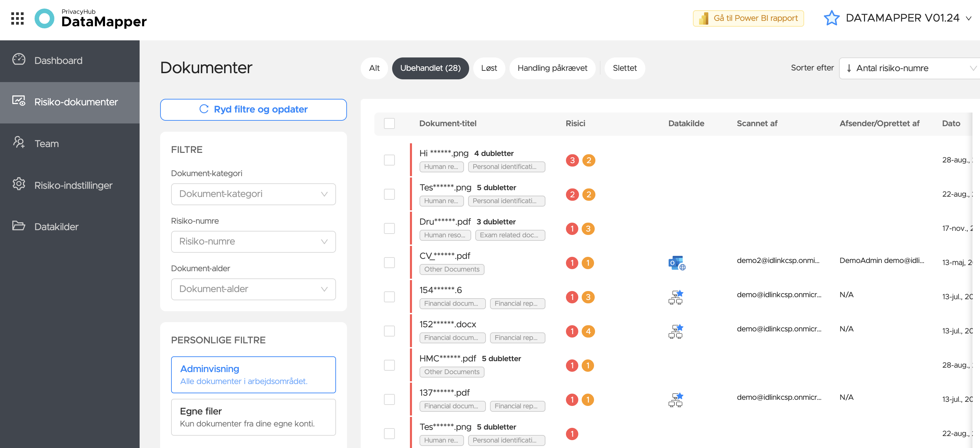Screen dimensions: 980x448
Task: Select the Alt tab
Action: pyautogui.click(x=374, y=68)
